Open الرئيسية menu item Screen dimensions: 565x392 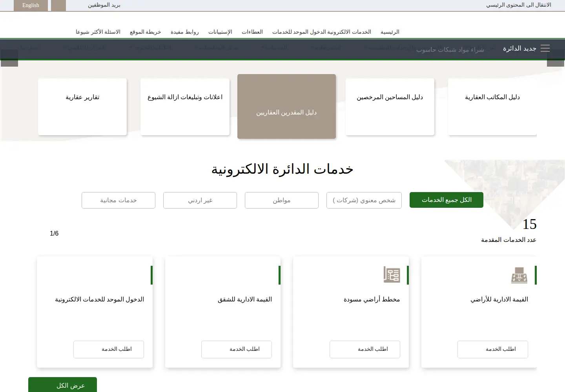[x=390, y=32]
